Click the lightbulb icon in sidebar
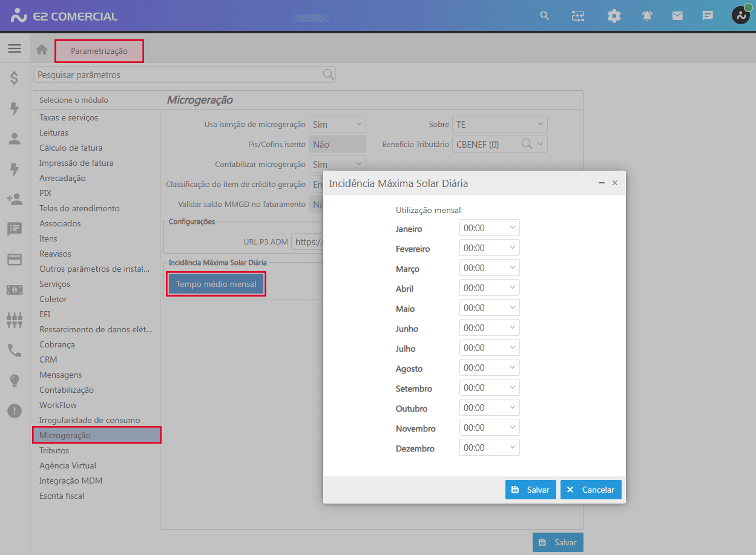The image size is (756, 555). 15,381
